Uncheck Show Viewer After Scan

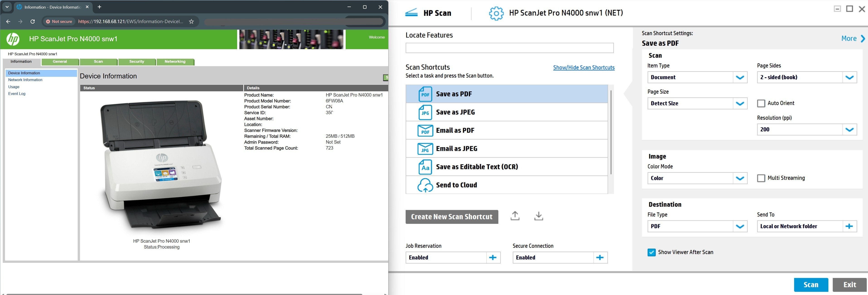click(x=651, y=252)
